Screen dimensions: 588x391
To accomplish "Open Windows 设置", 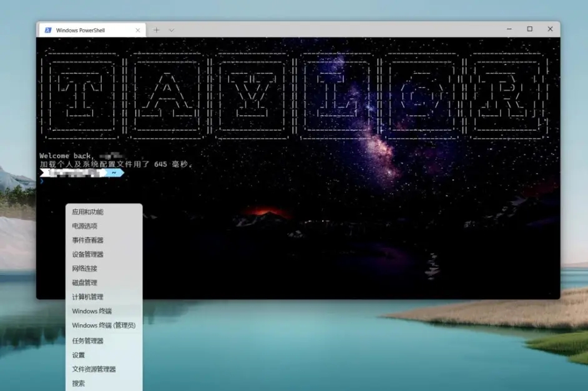I will point(77,354).
